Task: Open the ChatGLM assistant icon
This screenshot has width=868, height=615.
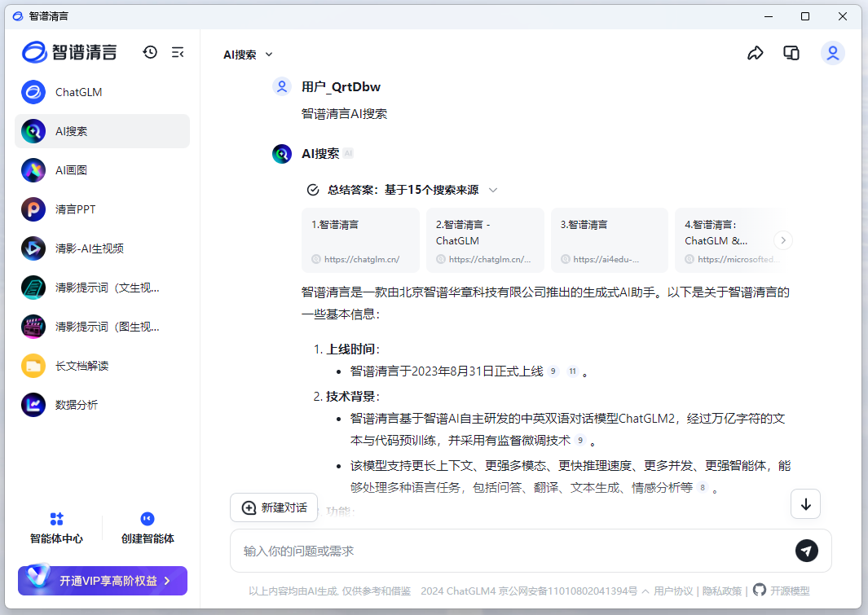Action: [33, 92]
